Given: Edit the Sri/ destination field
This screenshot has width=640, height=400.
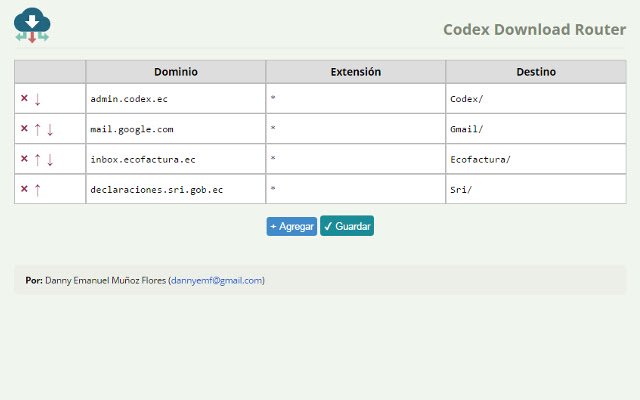Looking at the screenshot, I should click(x=536, y=189).
